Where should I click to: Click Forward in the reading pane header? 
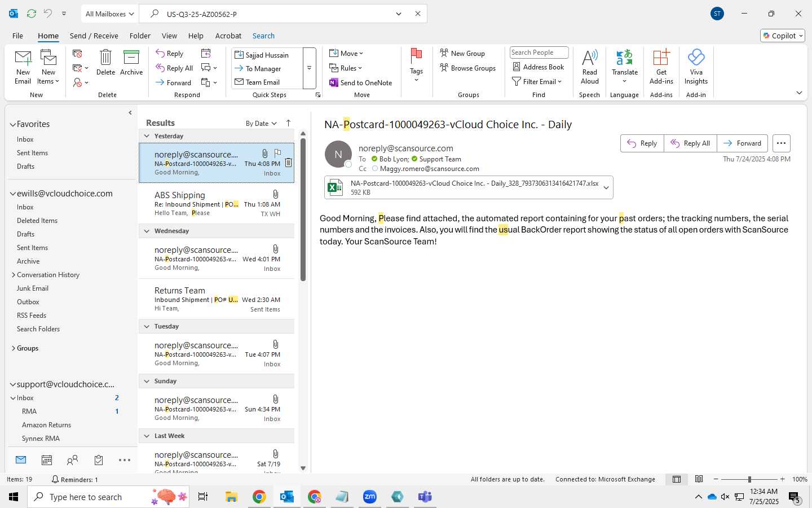tap(742, 143)
